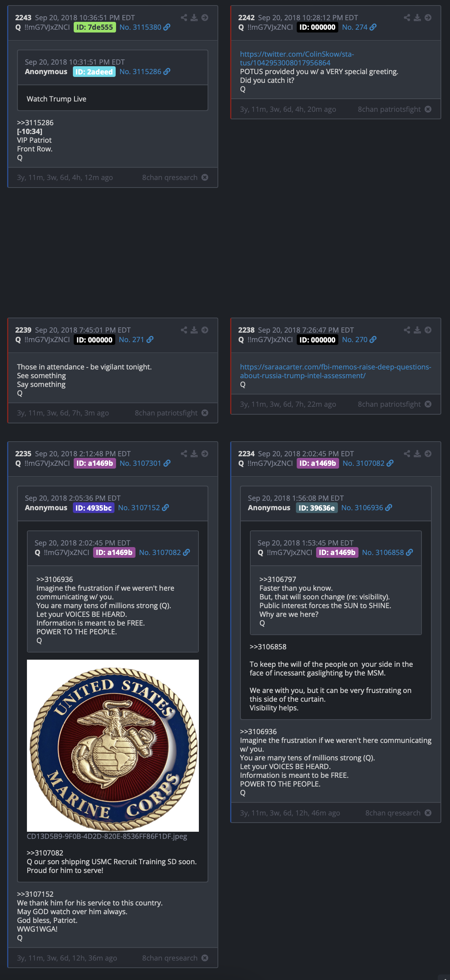The width and height of the screenshot is (450, 980).
Task: Open link No. 3107301
Action: [145, 463]
